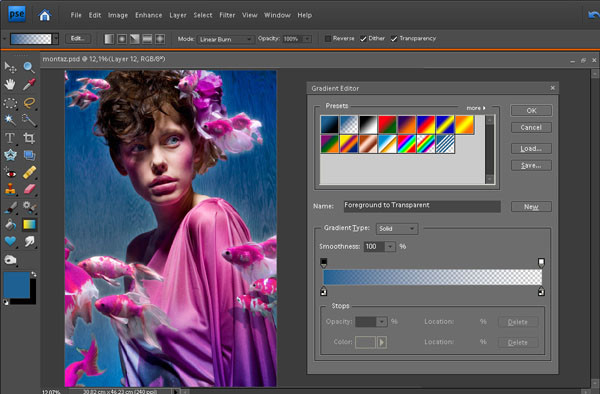Select the Quick Selection brush tool
The height and width of the screenshot is (394, 600).
click(29, 120)
